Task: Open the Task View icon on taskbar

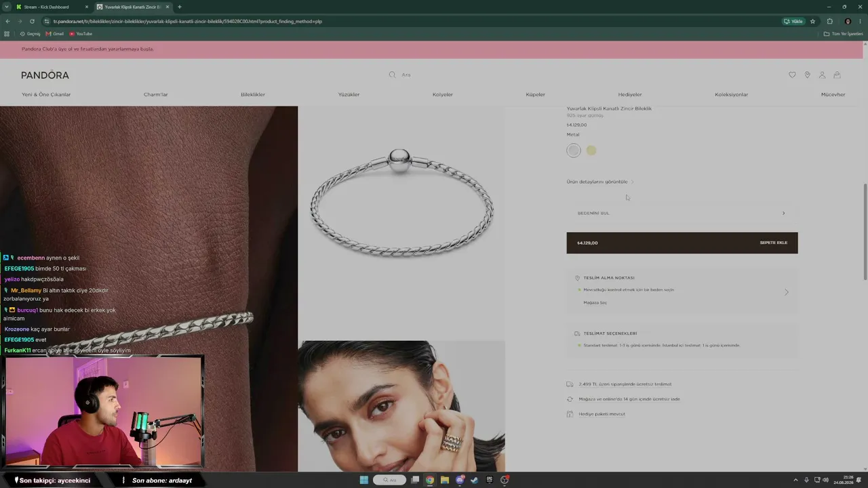Action: coord(415,480)
